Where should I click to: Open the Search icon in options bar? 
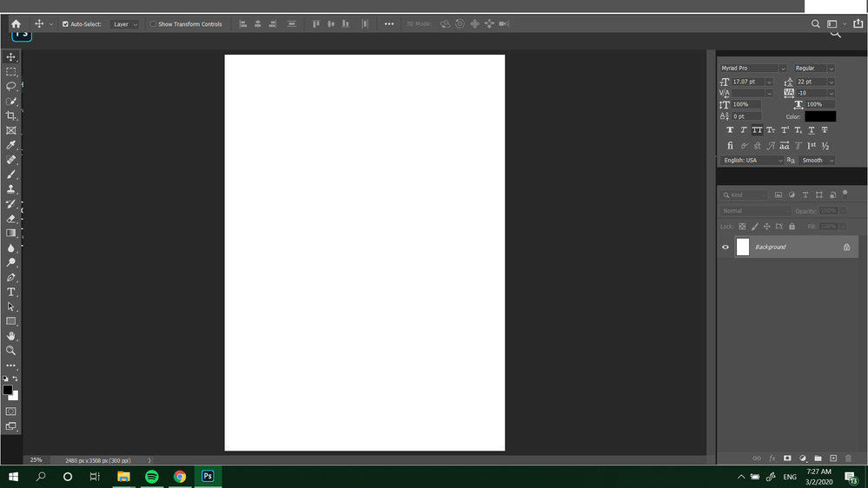(815, 23)
